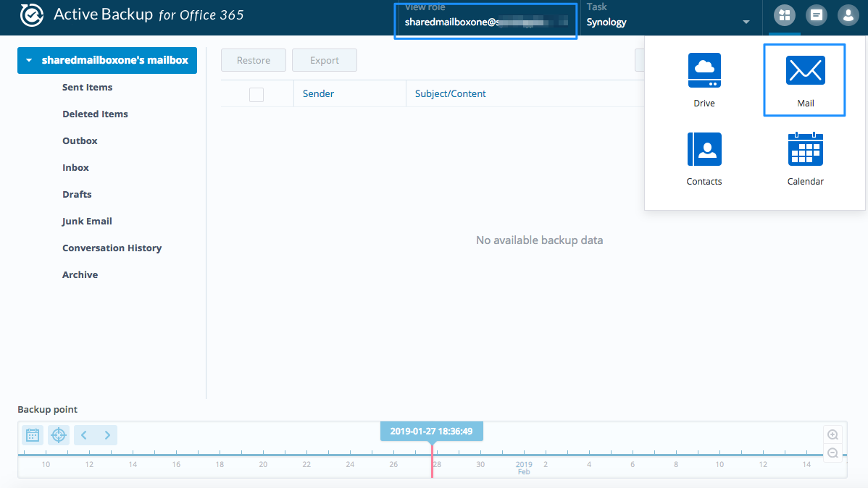The image size is (868, 488).
Task: Open the messages icon in header
Action: tap(816, 15)
